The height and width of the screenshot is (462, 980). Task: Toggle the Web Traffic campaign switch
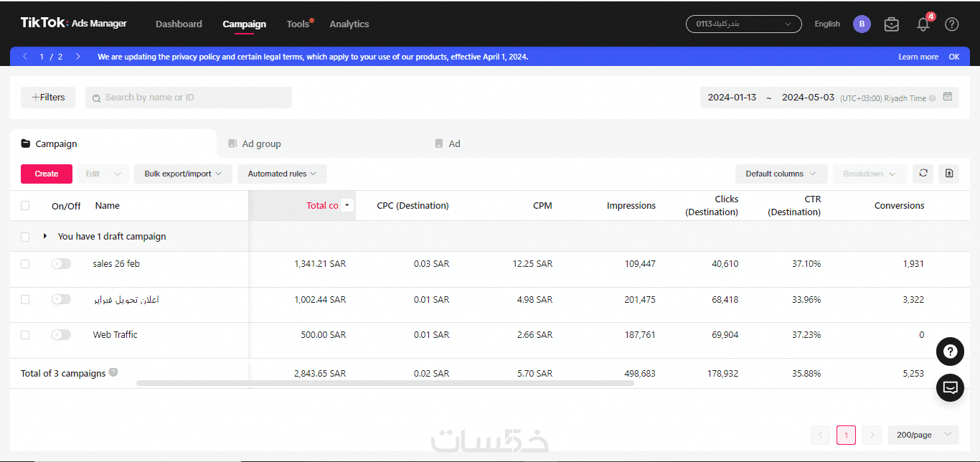(x=61, y=335)
